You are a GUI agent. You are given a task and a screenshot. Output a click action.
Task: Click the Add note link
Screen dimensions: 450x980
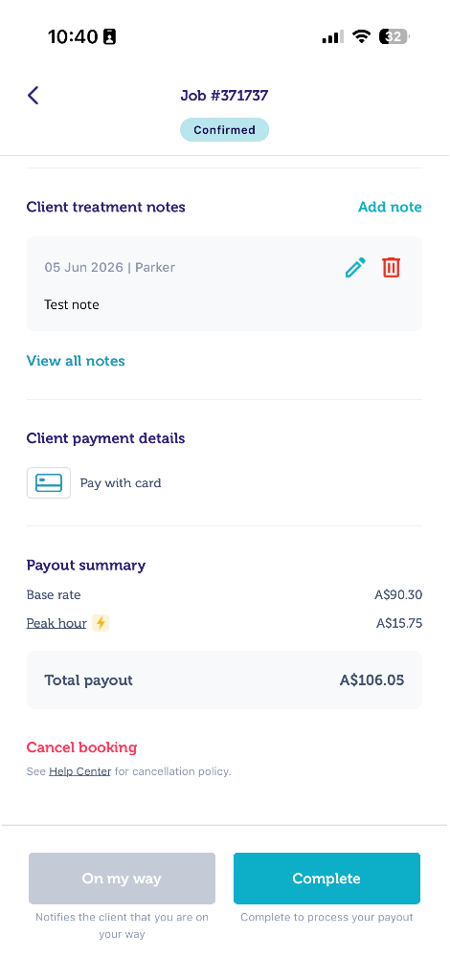(390, 207)
